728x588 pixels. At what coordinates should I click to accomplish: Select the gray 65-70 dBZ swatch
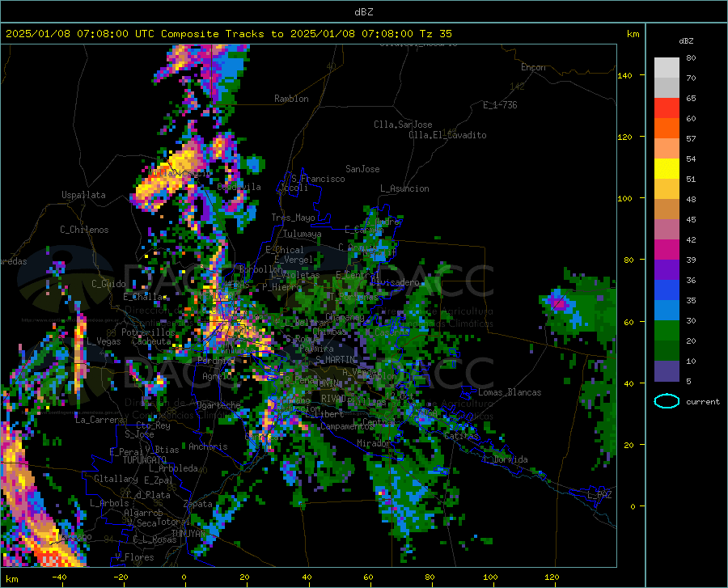(x=667, y=87)
